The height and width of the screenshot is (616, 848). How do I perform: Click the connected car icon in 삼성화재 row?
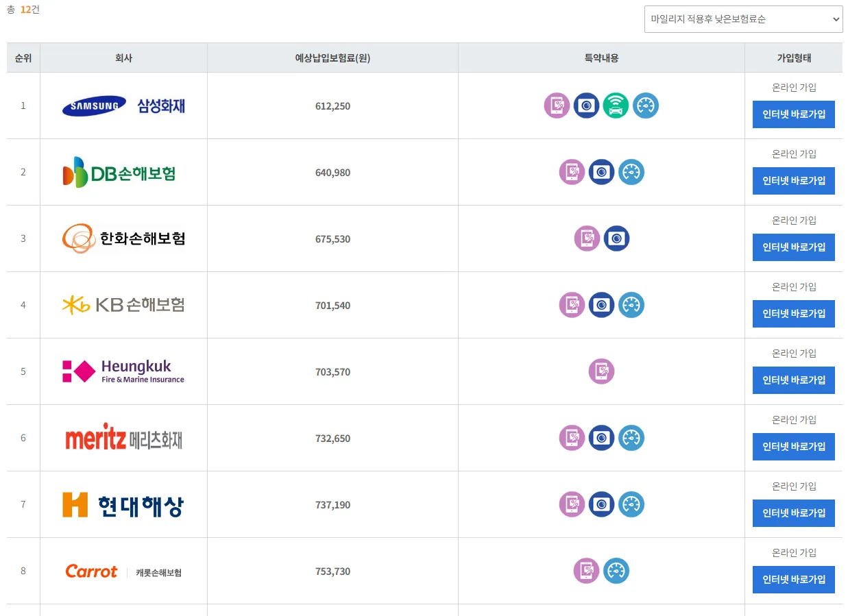coord(616,106)
